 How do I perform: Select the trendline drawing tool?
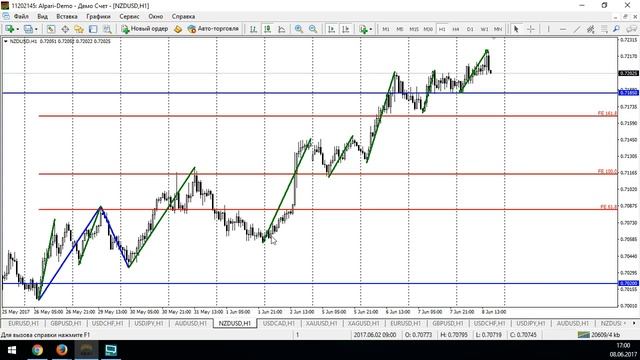(x=577, y=29)
